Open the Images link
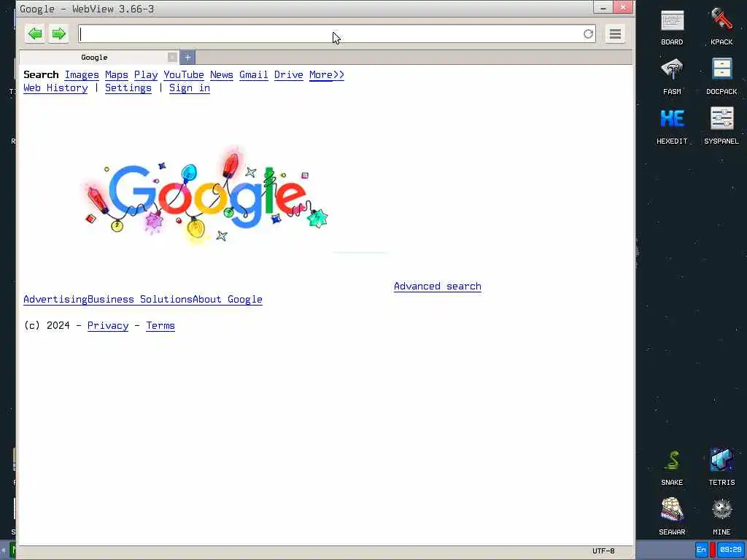Screen dimensions: 747x560 click(x=82, y=75)
